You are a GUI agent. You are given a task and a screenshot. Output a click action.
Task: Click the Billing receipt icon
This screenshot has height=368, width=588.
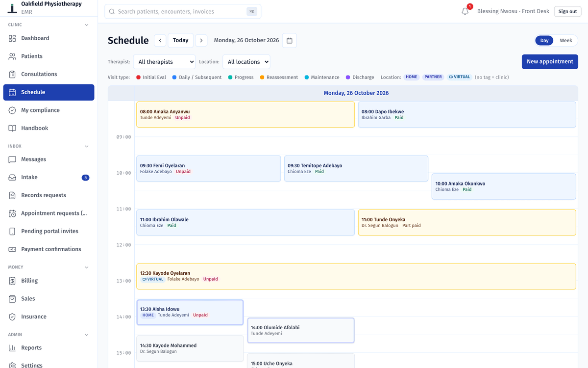(12, 281)
